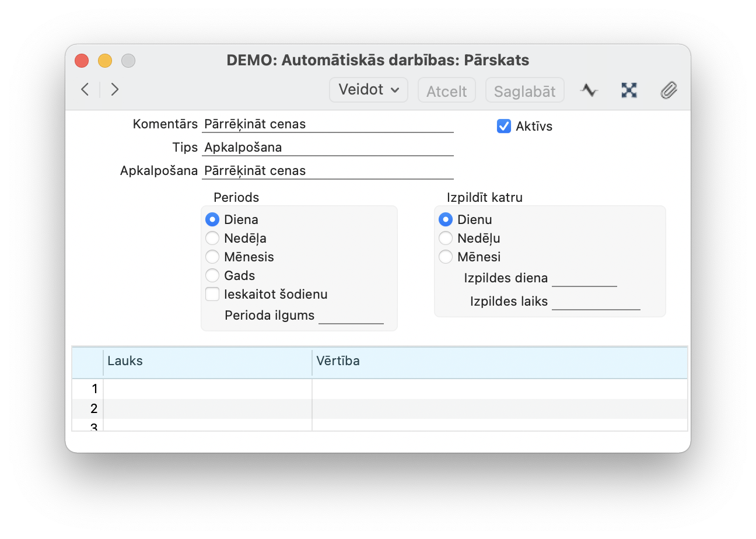Uncheck the Aktīvs checkbox
Viewport: 756px width, 539px height.
[504, 126]
